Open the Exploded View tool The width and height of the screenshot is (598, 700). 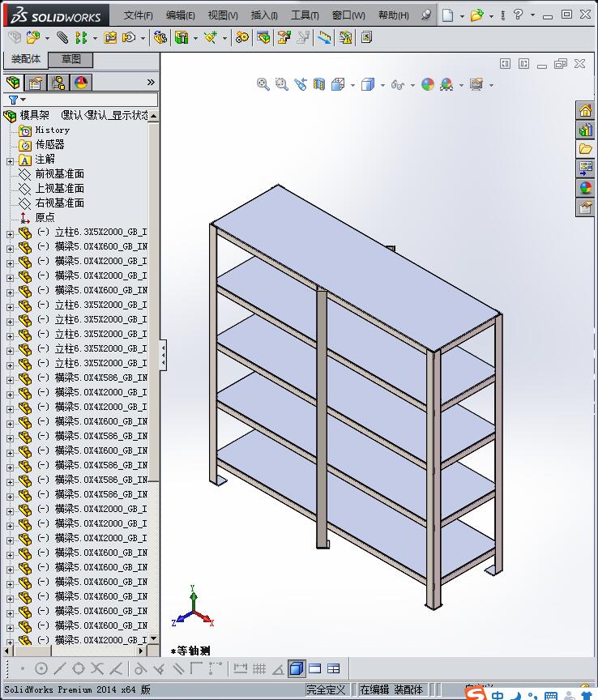pyautogui.click(x=284, y=37)
